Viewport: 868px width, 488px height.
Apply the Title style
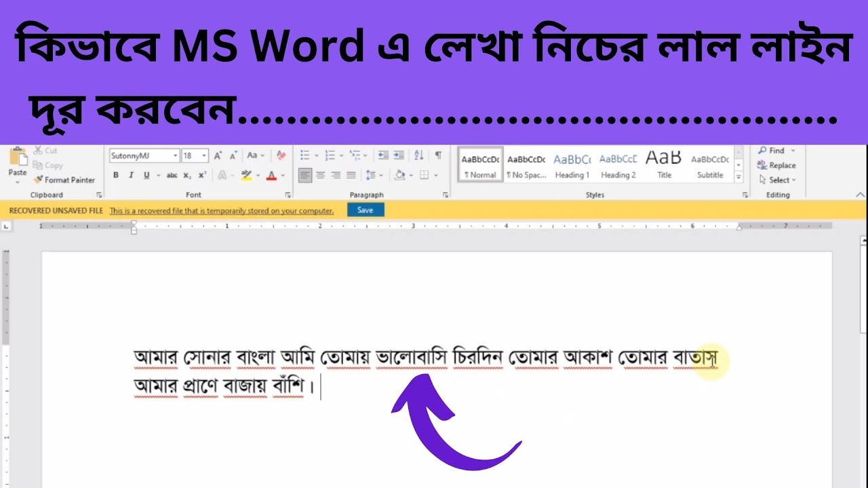[x=664, y=165]
